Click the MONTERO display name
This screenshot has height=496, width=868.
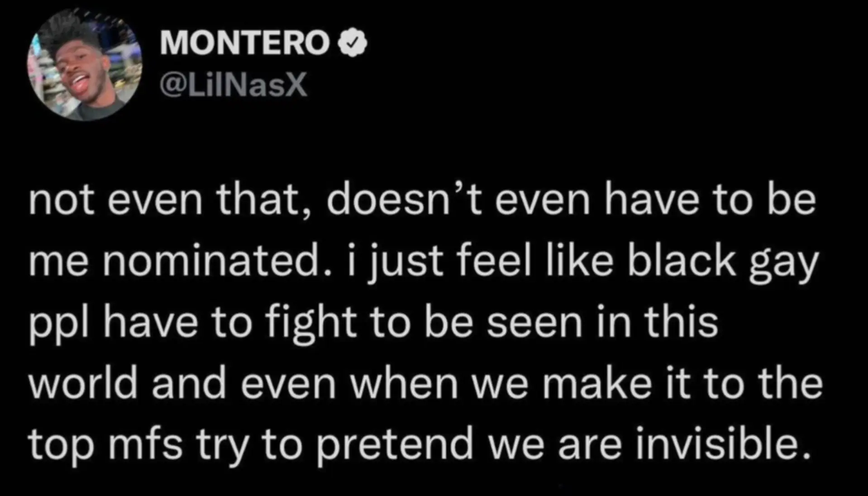click(245, 43)
